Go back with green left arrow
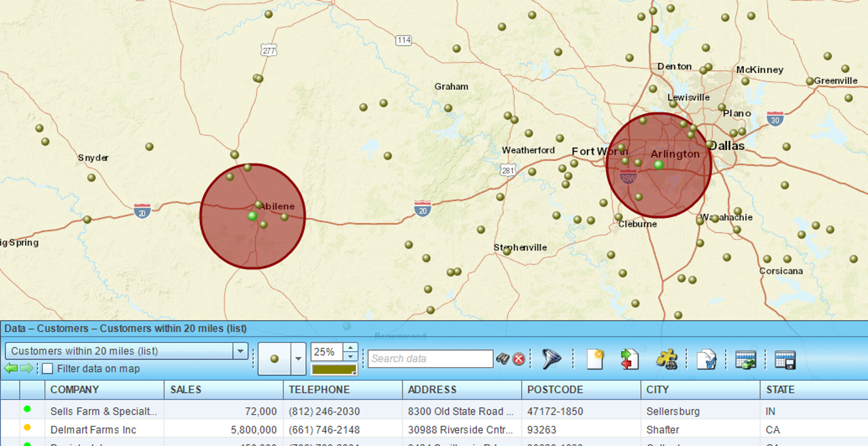 (x=11, y=368)
